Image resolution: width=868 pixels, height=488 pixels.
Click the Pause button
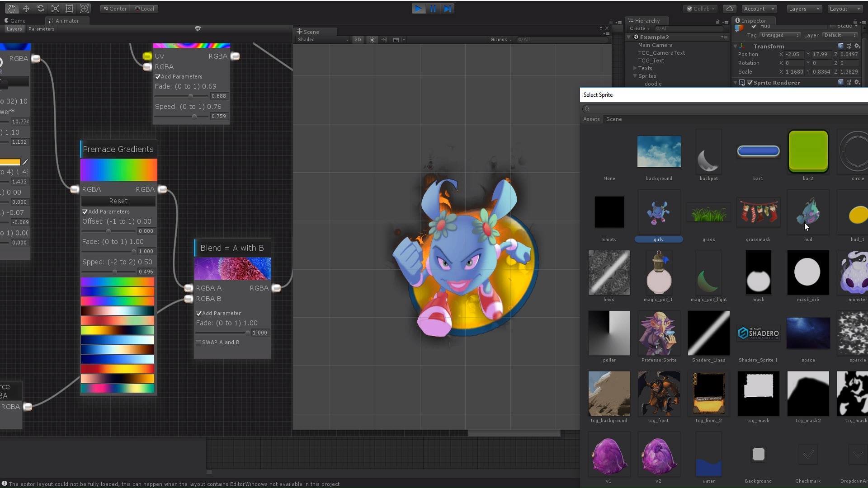click(x=433, y=9)
